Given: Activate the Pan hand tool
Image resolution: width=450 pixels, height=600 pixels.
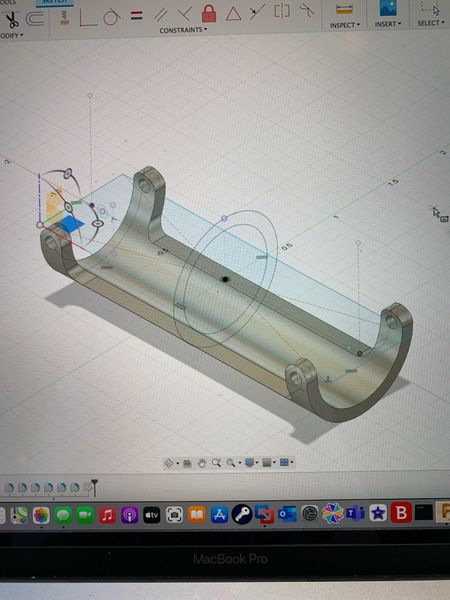Looking at the screenshot, I should pos(202,463).
